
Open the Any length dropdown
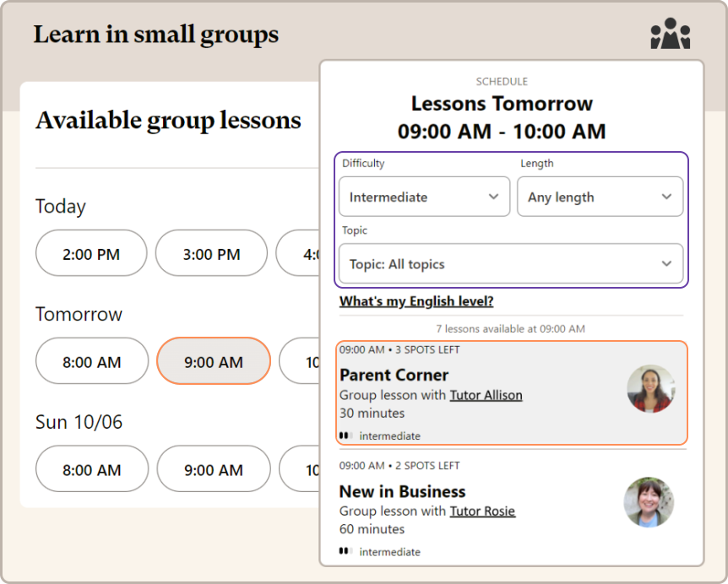coord(600,197)
